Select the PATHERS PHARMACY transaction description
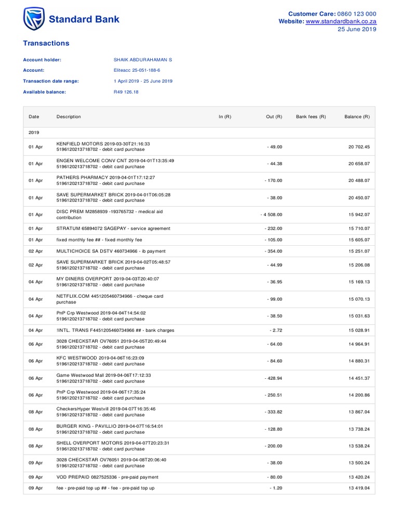This screenshot has height=532, width=399. [x=105, y=180]
